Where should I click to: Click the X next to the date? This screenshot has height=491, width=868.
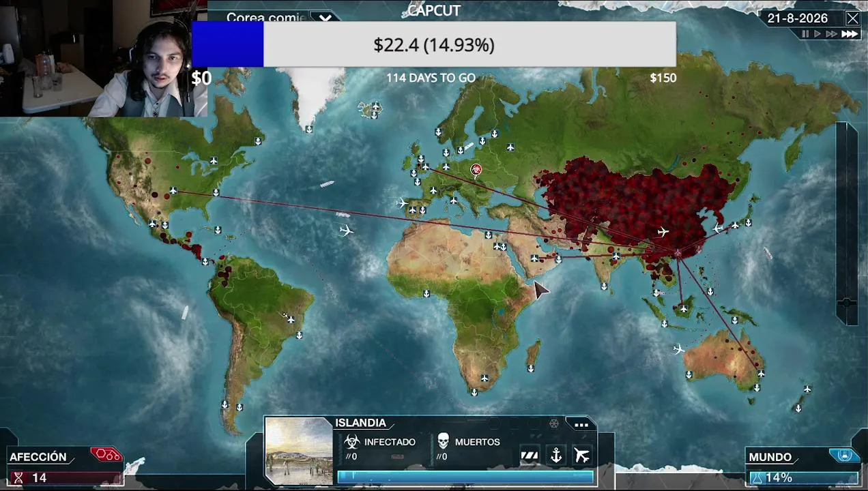pyautogui.click(x=853, y=18)
